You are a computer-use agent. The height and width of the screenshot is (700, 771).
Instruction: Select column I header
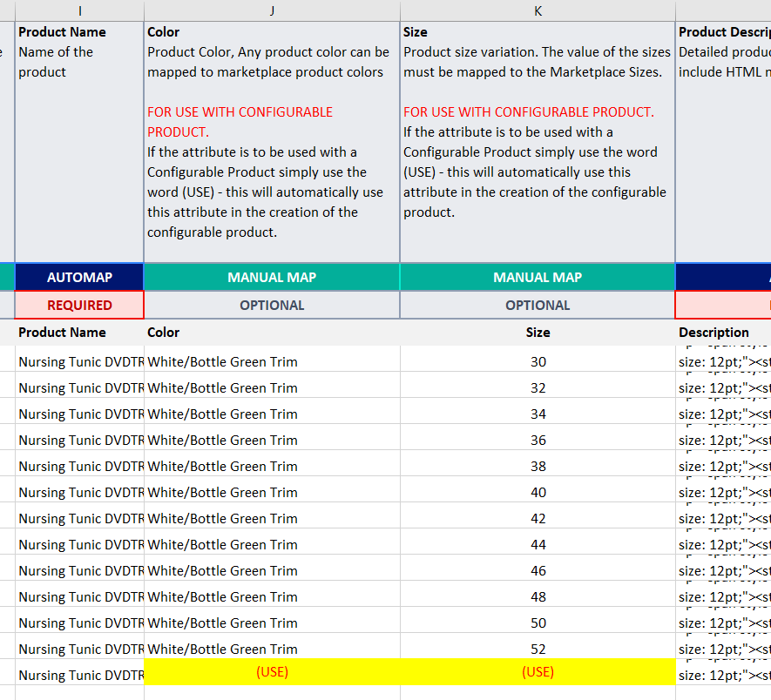click(79, 10)
